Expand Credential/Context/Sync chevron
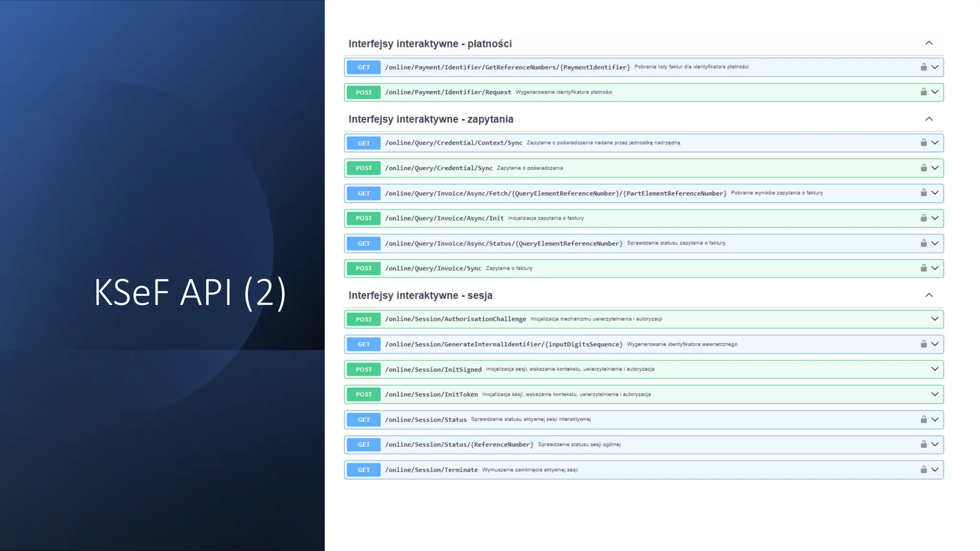 pos(935,143)
